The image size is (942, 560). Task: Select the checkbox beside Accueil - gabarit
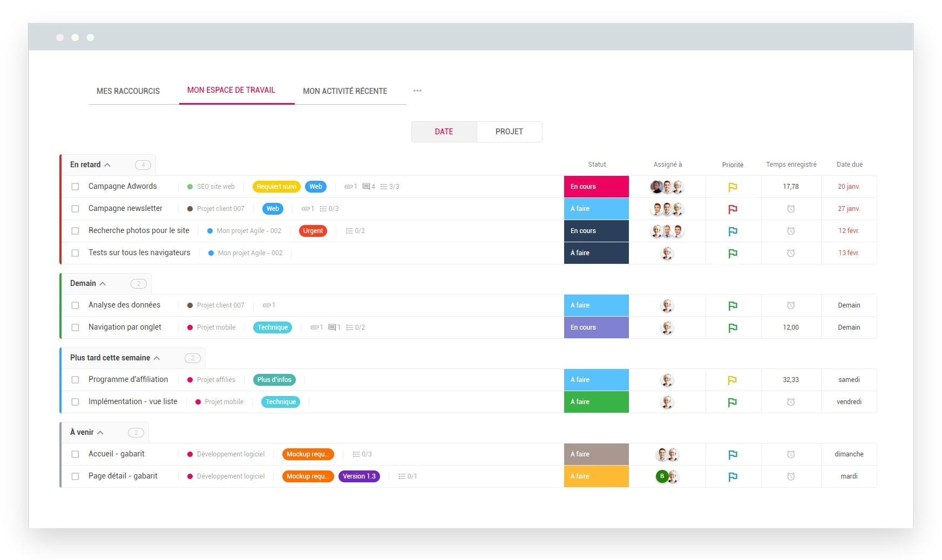(75, 454)
